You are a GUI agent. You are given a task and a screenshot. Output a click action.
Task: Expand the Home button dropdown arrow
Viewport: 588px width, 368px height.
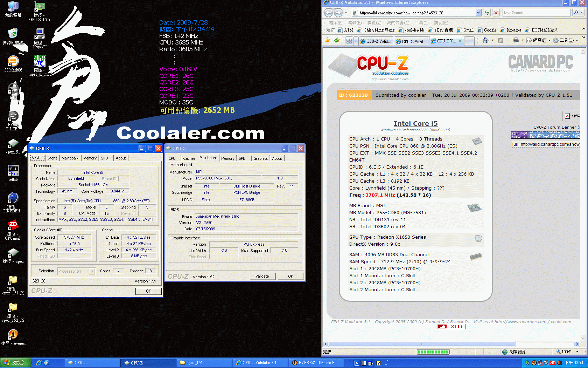coord(492,40)
